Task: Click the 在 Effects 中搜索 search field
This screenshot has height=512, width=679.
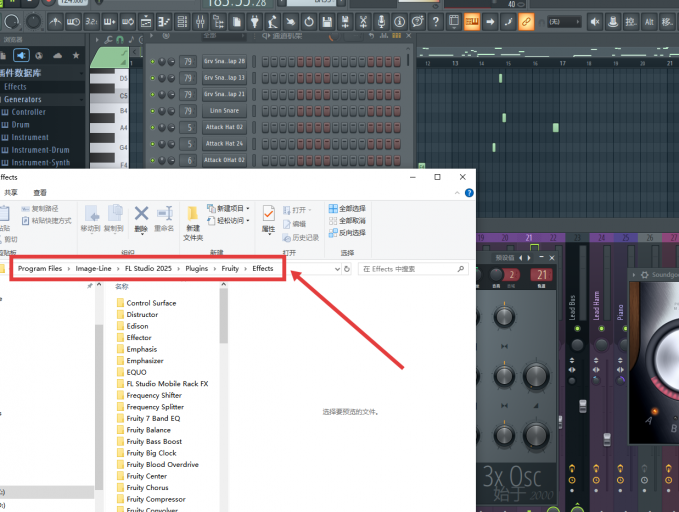Action: (x=413, y=269)
